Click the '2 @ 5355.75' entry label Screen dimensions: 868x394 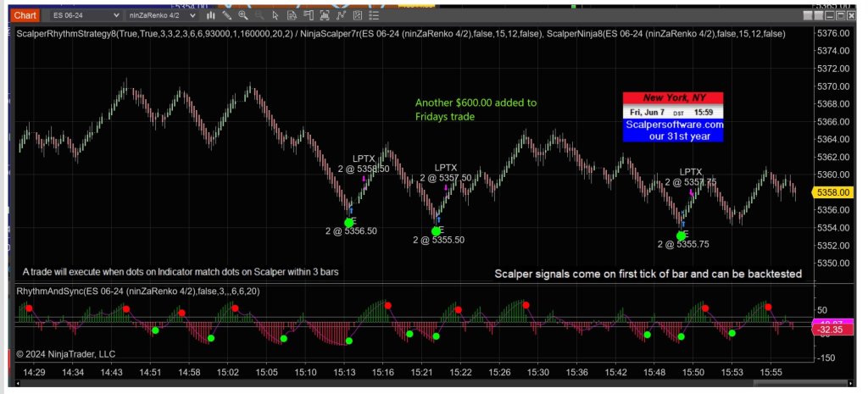(683, 244)
